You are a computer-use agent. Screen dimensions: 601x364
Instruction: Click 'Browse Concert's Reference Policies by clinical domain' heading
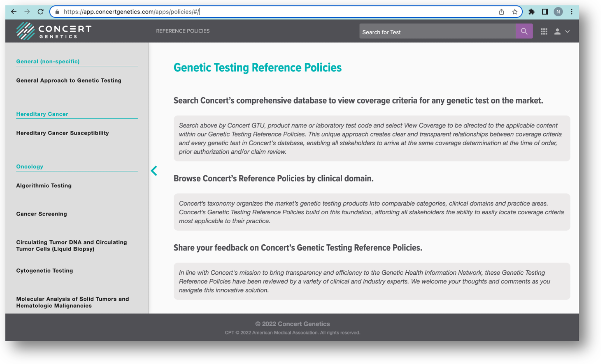point(274,178)
